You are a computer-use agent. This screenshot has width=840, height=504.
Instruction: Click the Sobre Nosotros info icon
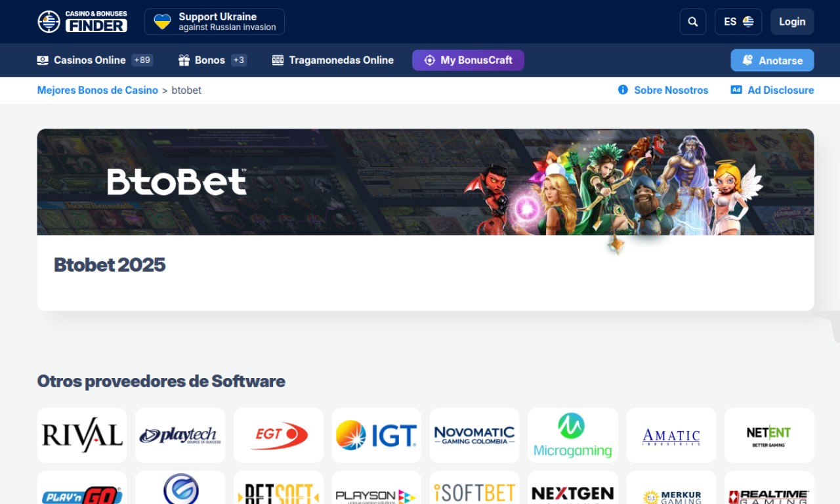[x=623, y=90]
